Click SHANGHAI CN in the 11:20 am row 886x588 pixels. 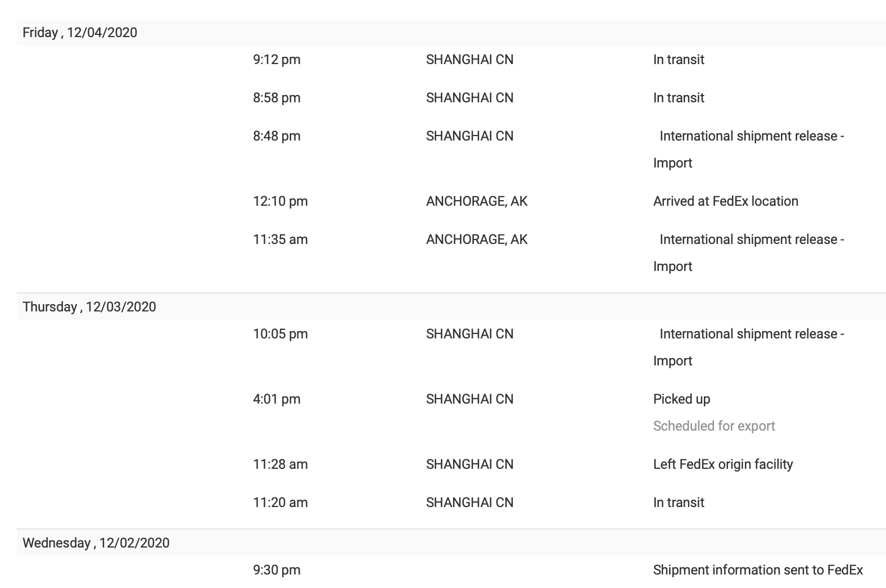469,503
